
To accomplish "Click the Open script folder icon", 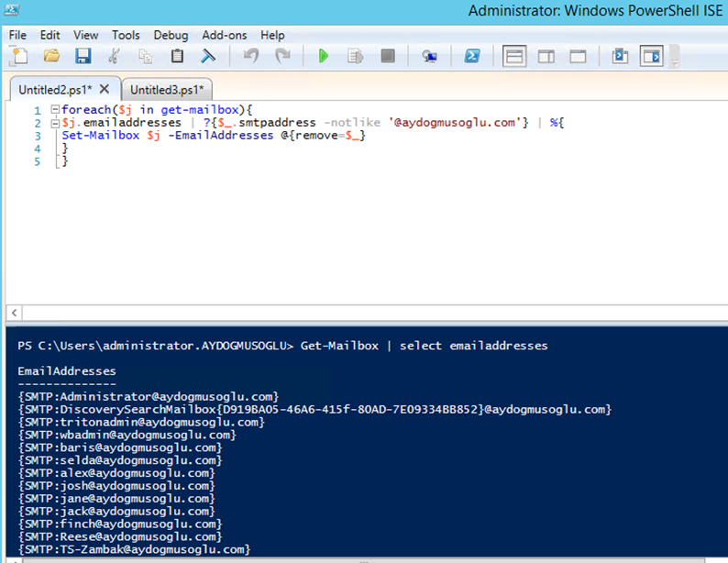I will (x=51, y=56).
